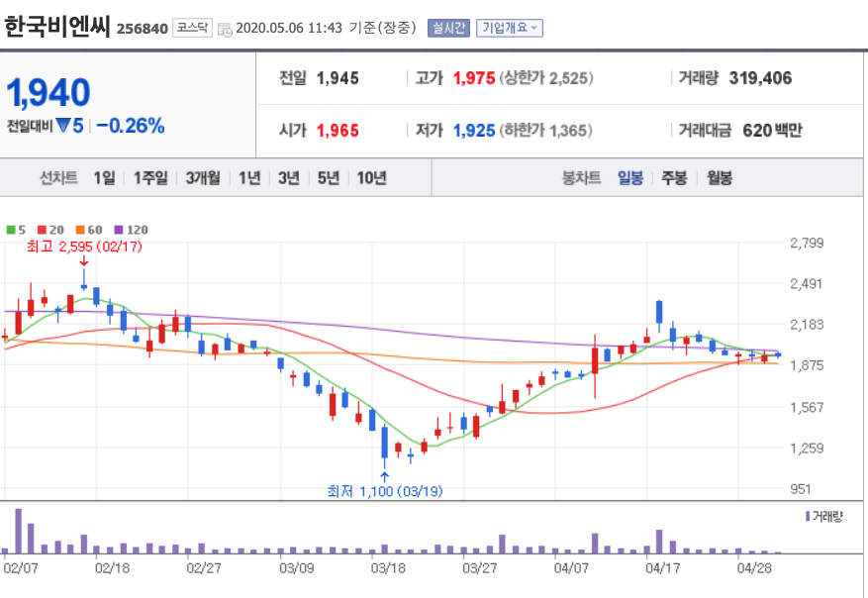Select the 5년 line chart tab
The height and width of the screenshot is (598, 868).
click(329, 178)
